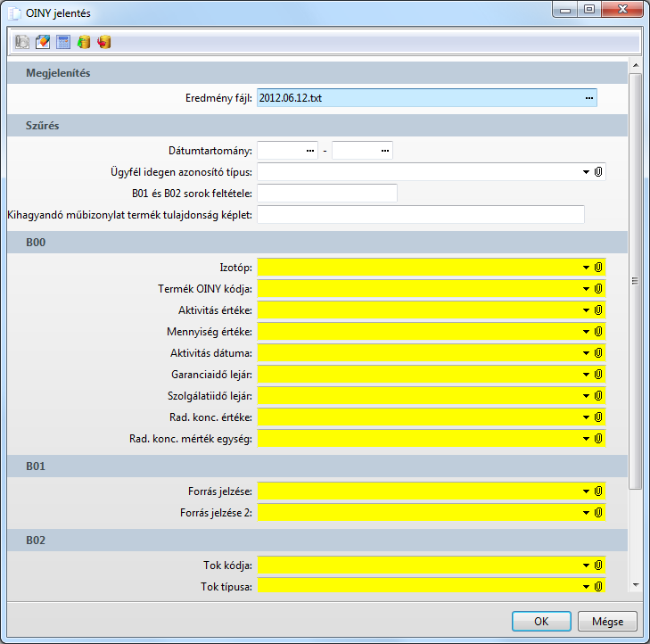650x644 pixels.
Task: Click the greyed-out document settings toolbar icon
Action: tap(22, 42)
